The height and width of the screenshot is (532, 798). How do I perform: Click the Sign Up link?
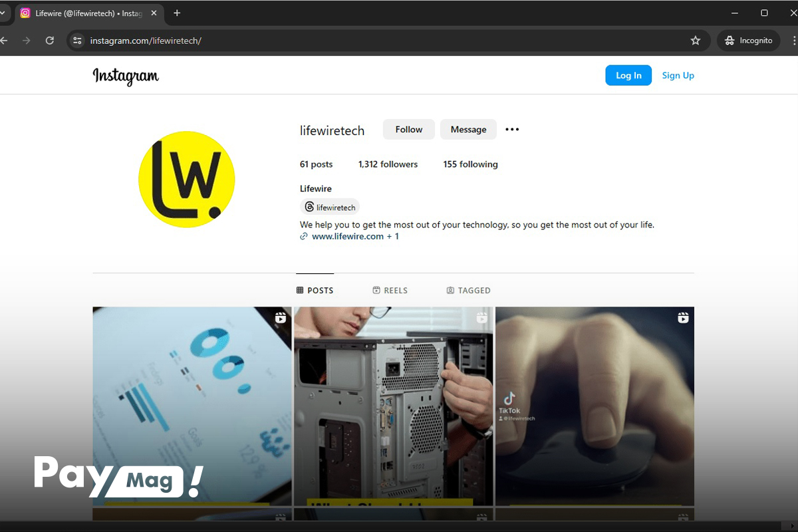(x=678, y=76)
